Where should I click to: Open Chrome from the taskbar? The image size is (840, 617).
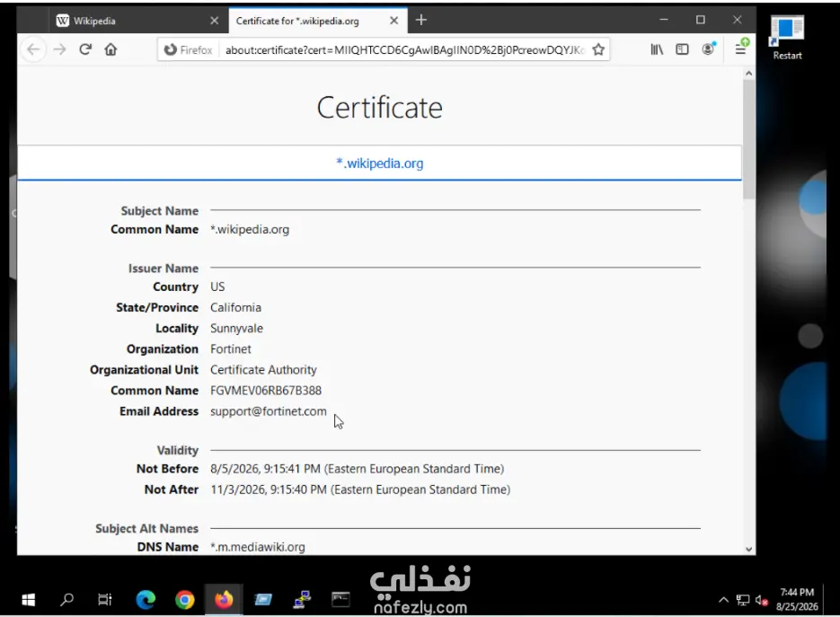(x=185, y=600)
